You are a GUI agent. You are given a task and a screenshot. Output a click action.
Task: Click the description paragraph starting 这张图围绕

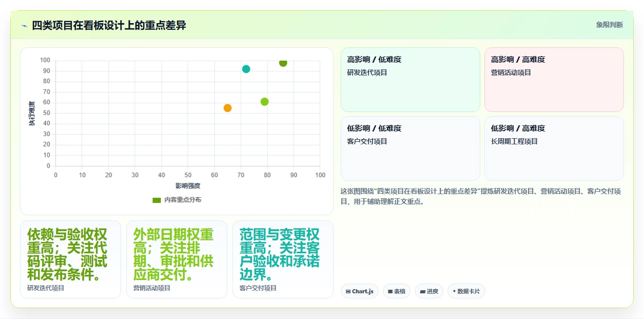pyautogui.click(x=481, y=196)
